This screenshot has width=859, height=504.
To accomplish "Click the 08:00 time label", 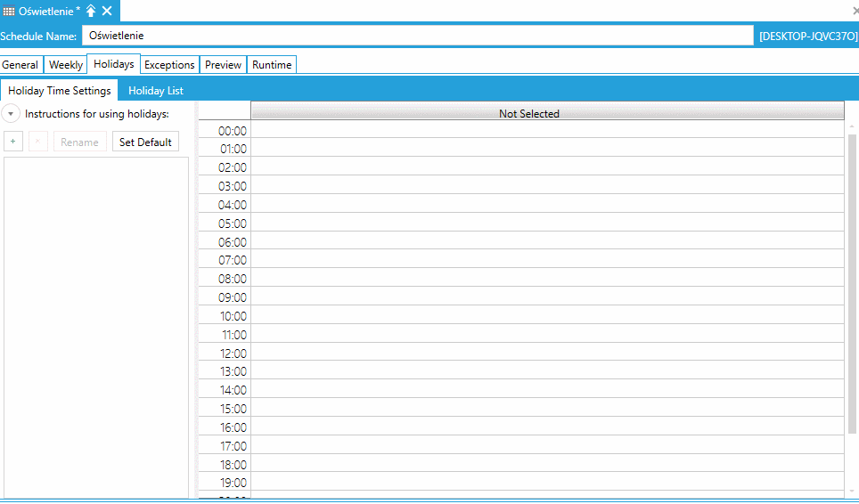I will point(233,279).
